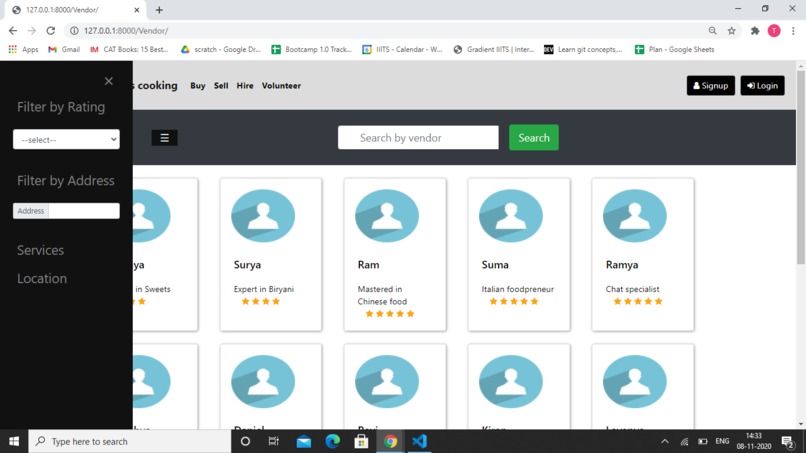Viewport: 806px width, 453px height.
Task: Click Suma's five-star rating
Action: pyautogui.click(x=514, y=301)
